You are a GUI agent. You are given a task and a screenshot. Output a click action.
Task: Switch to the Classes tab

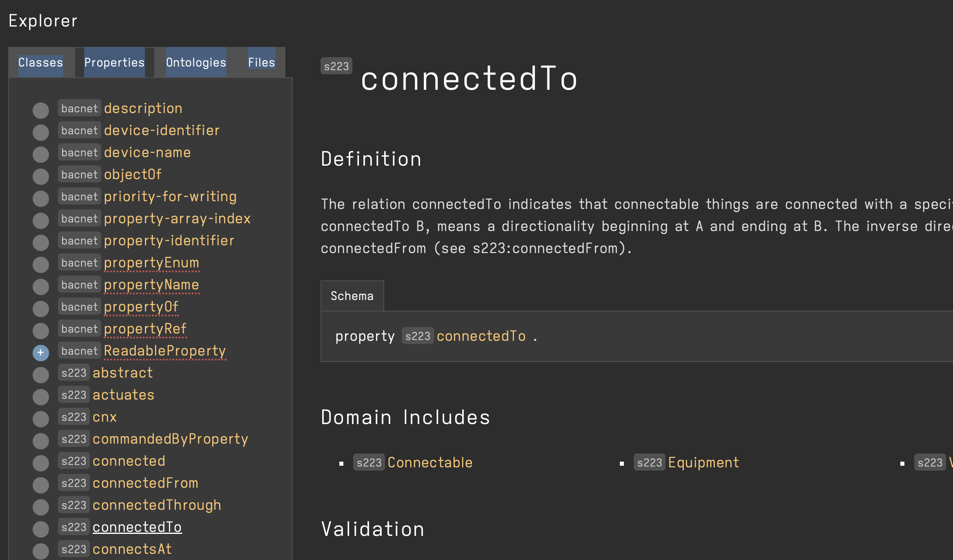(41, 62)
